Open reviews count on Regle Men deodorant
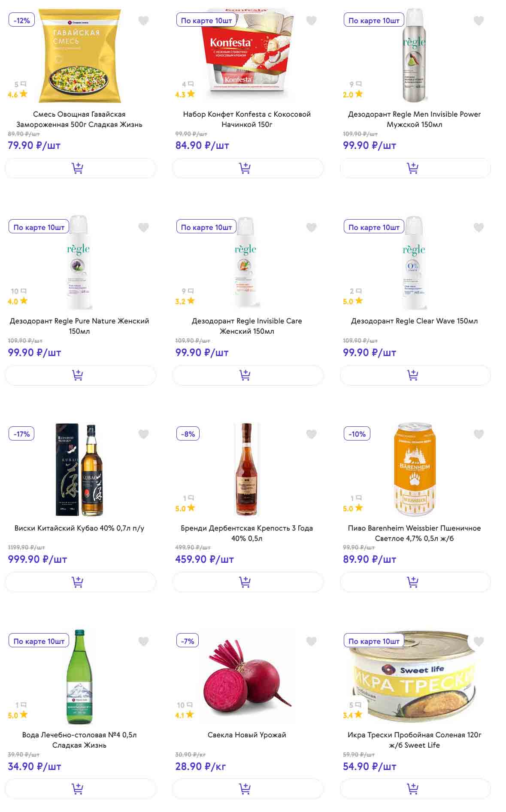Image resolution: width=506 pixels, height=812 pixels. click(356, 84)
